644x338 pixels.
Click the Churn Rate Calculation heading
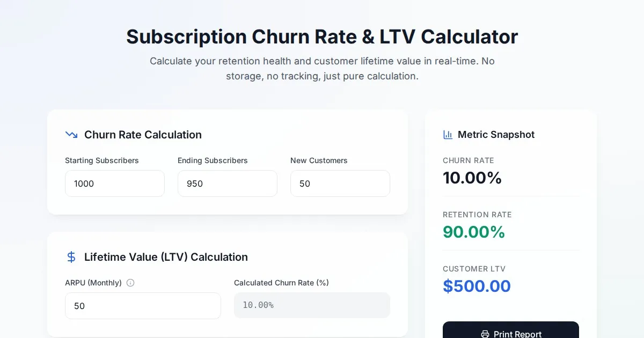click(x=143, y=135)
